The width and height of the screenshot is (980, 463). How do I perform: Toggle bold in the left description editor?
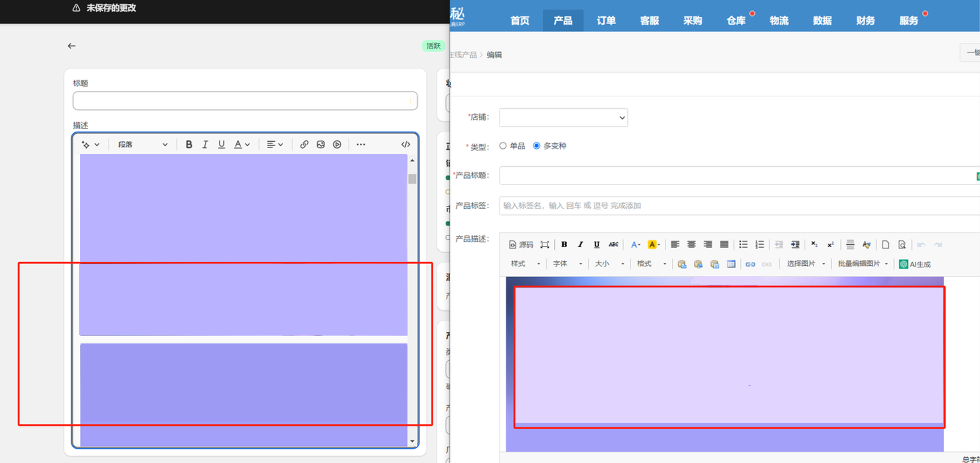(189, 144)
